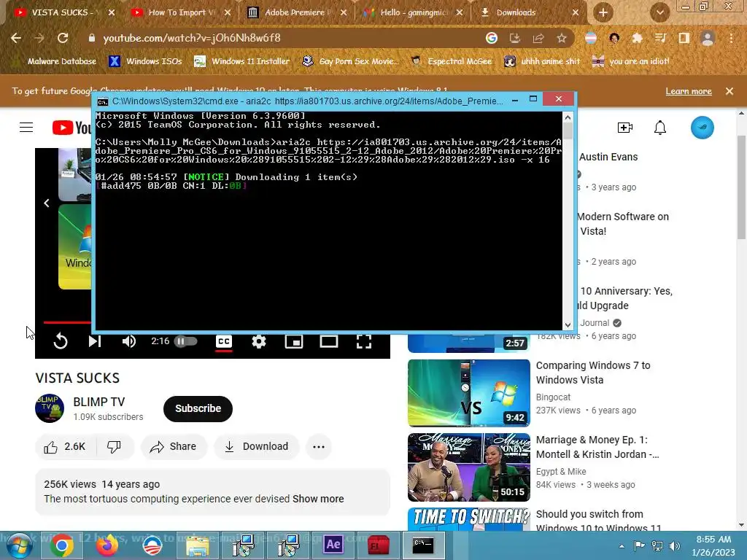Enable miniplayer mode
The width and height of the screenshot is (747, 560).
pyautogui.click(x=294, y=341)
